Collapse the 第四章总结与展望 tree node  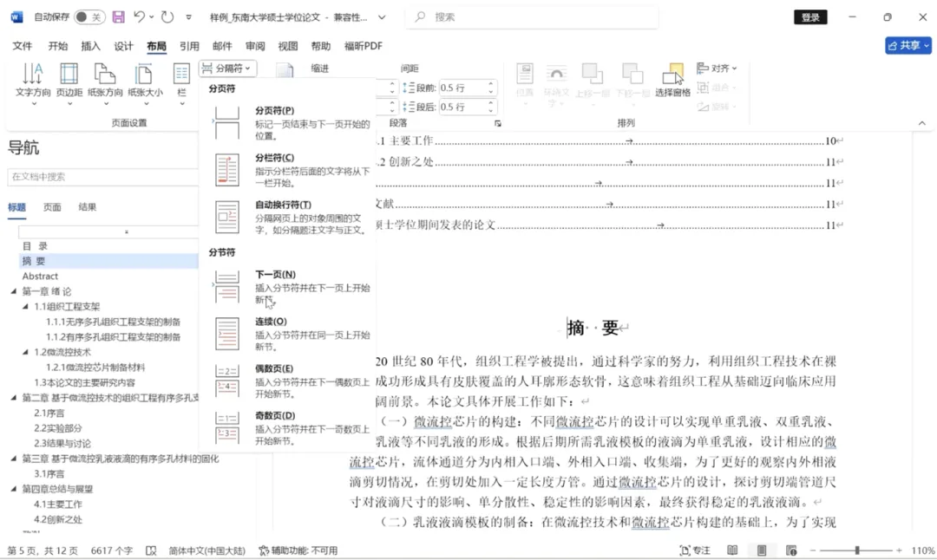[x=14, y=488]
